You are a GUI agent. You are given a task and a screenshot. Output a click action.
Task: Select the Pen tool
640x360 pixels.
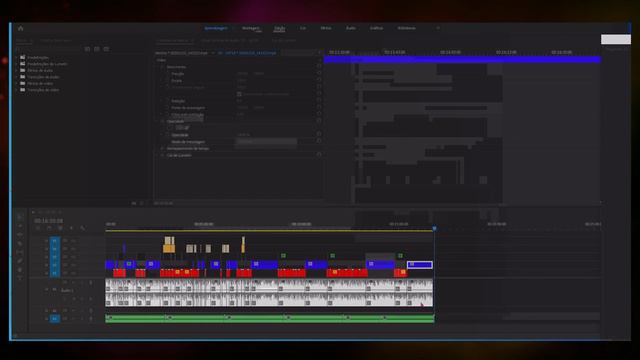(20, 261)
